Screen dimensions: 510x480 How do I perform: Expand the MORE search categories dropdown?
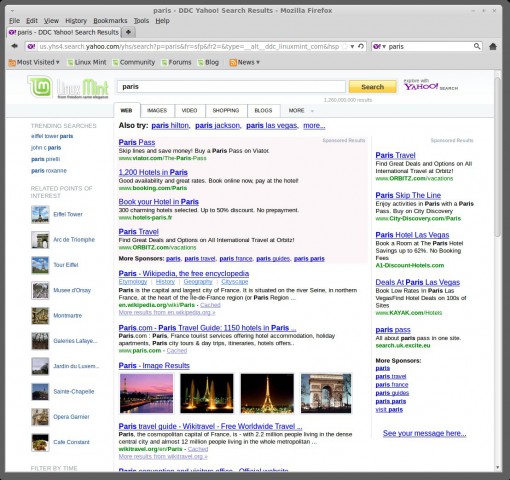(x=301, y=111)
